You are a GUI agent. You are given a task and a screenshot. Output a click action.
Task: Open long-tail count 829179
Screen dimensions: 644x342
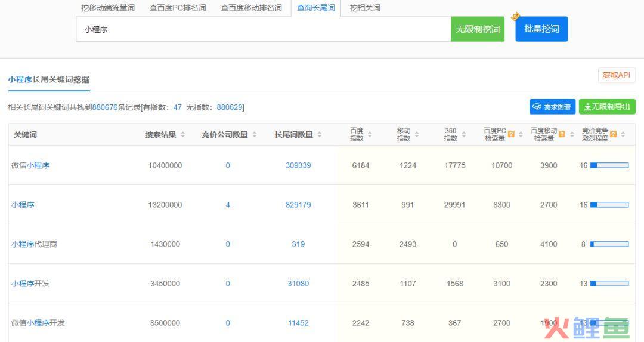tap(298, 205)
